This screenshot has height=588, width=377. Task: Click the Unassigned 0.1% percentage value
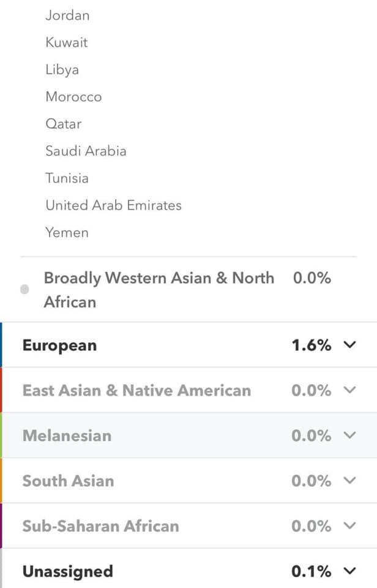click(311, 572)
